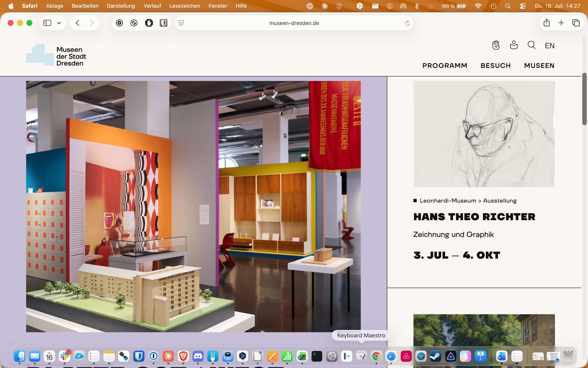Screen dimensions: 588x368
Task: Show the battery status at 100 %
Action: click(x=454, y=6)
